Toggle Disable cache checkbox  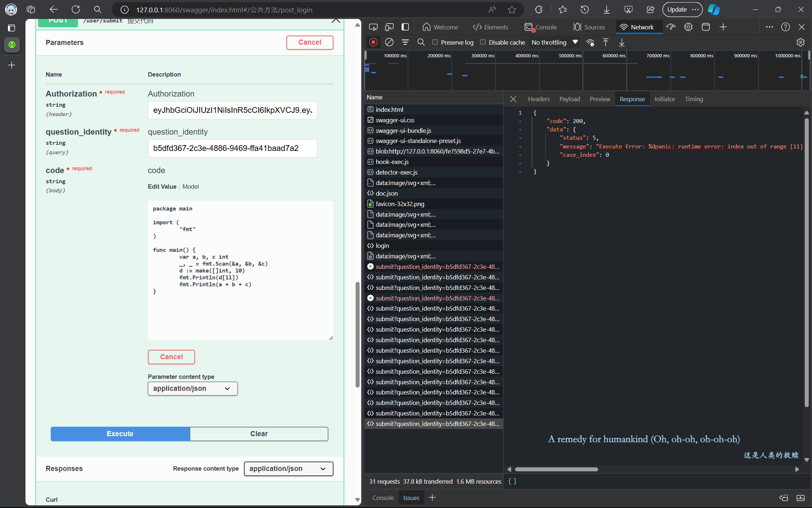coord(483,42)
